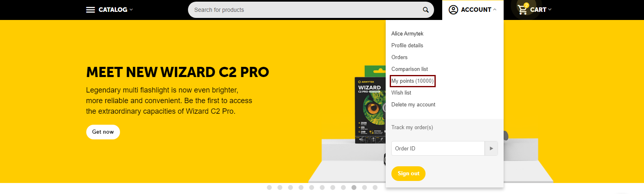Open Orders in account menu
Viewport: 644px width, 194px height.
pos(399,57)
